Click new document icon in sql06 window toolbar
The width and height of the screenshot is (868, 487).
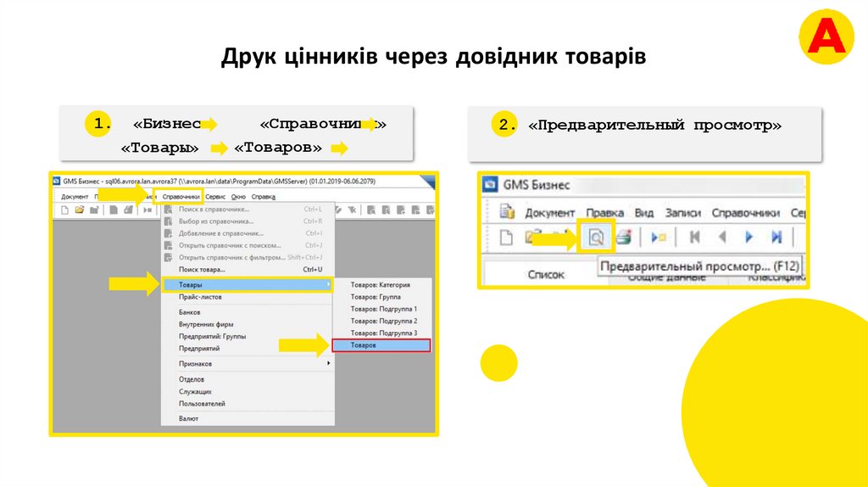[x=64, y=210]
